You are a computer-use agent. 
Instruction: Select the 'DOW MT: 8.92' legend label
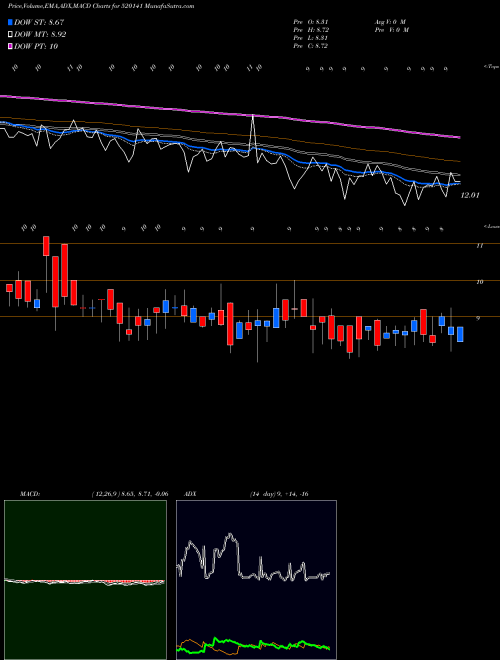[40, 35]
